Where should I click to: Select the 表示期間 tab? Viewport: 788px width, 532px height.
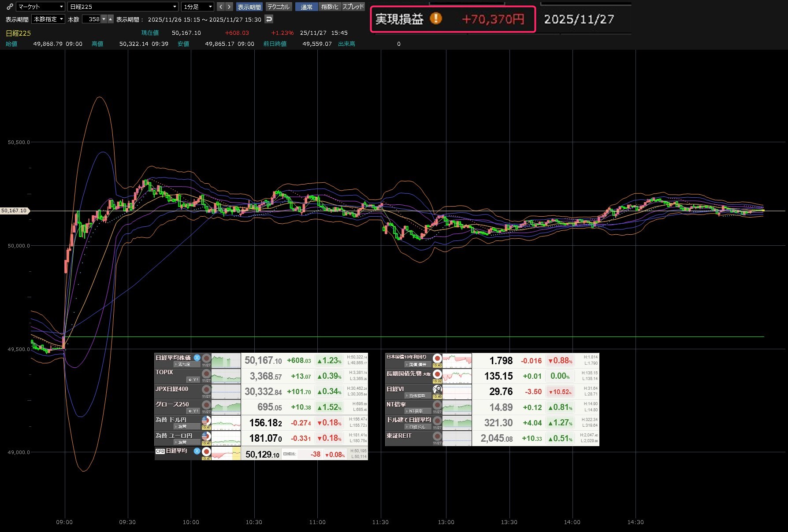click(x=249, y=7)
